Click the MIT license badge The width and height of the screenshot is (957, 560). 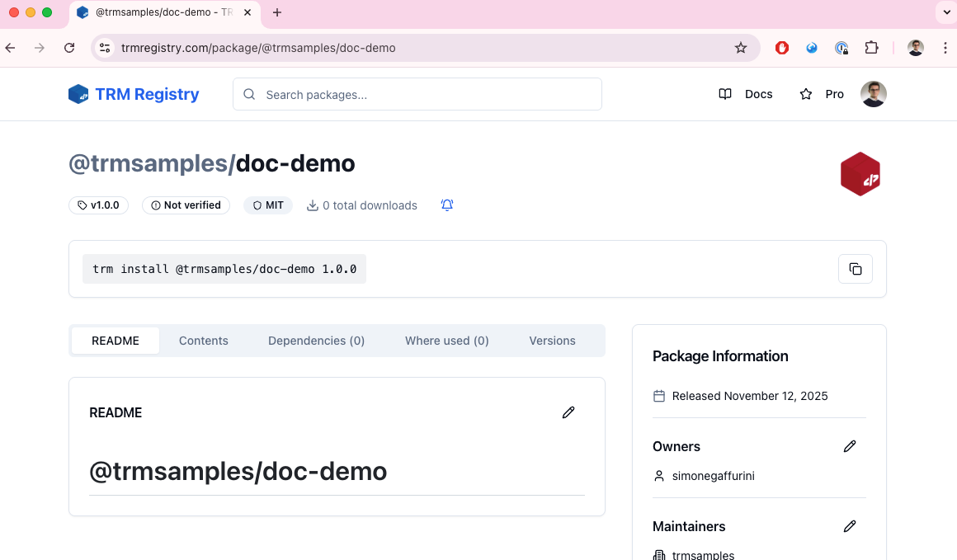pyautogui.click(x=268, y=205)
